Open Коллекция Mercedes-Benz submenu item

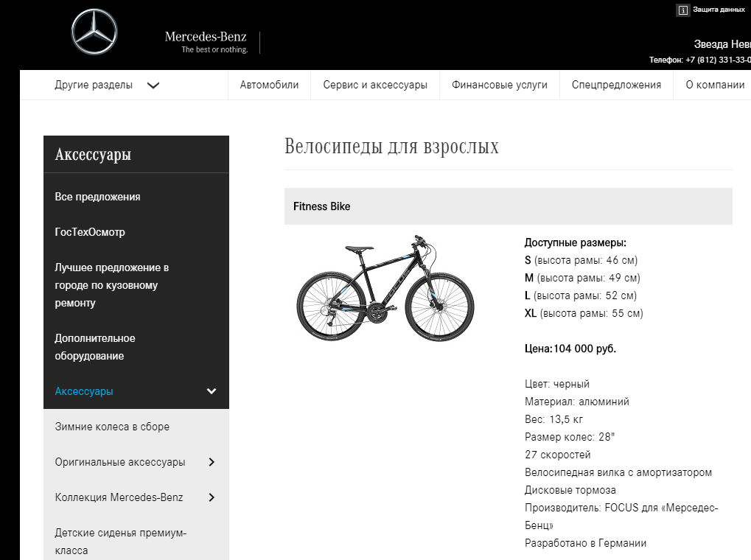[119, 497]
